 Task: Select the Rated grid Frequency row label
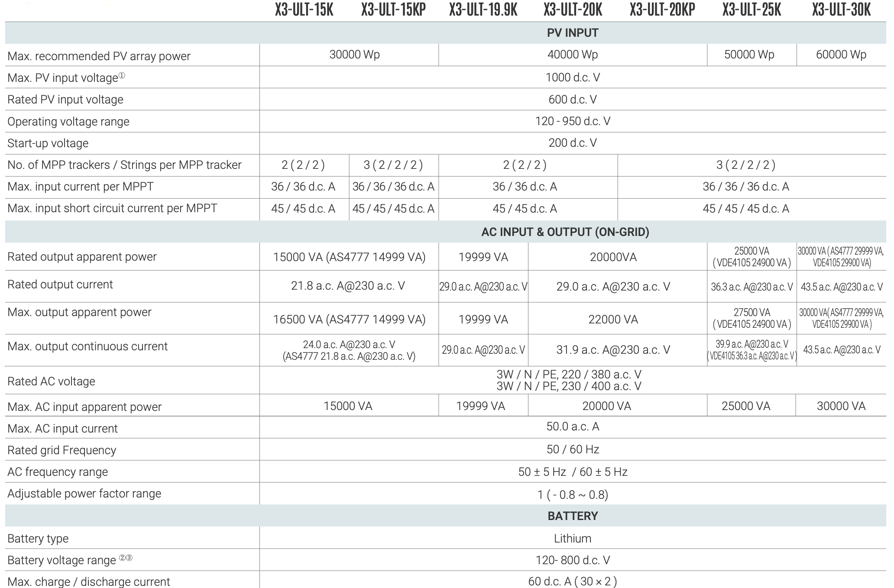point(62,450)
